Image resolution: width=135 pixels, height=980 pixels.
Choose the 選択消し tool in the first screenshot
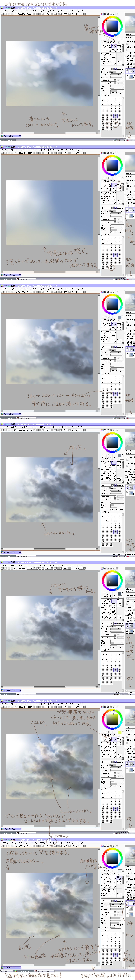pos(119,51)
